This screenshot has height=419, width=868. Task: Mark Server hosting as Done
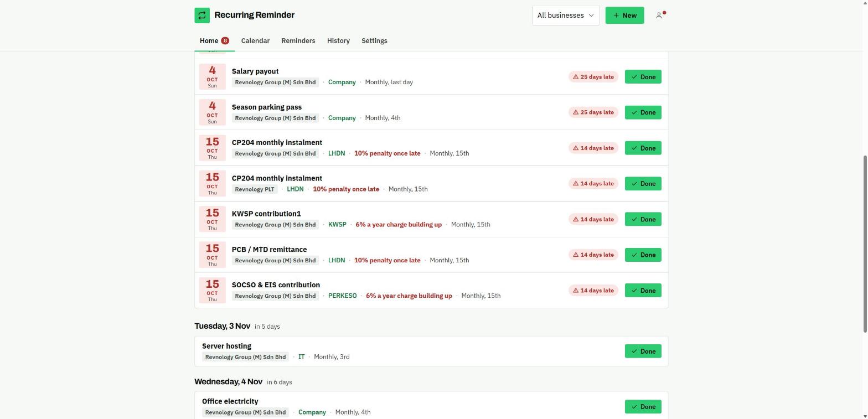coord(643,351)
